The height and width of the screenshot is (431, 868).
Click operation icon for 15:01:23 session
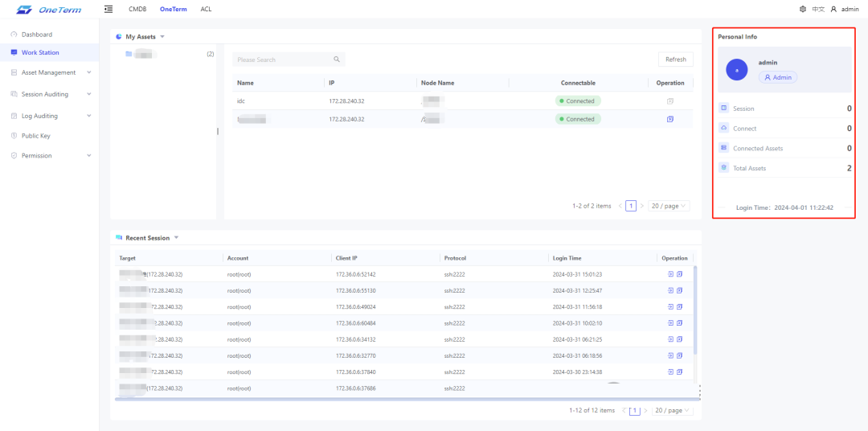tap(670, 274)
